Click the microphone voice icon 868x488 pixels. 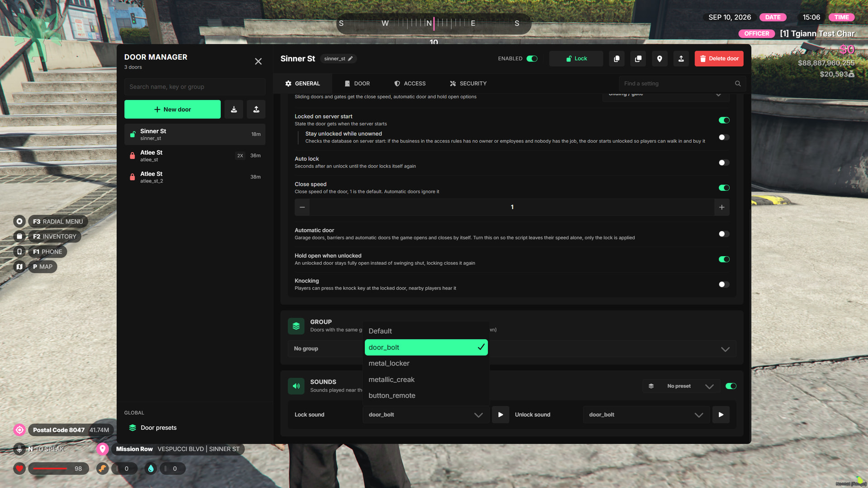19,449
